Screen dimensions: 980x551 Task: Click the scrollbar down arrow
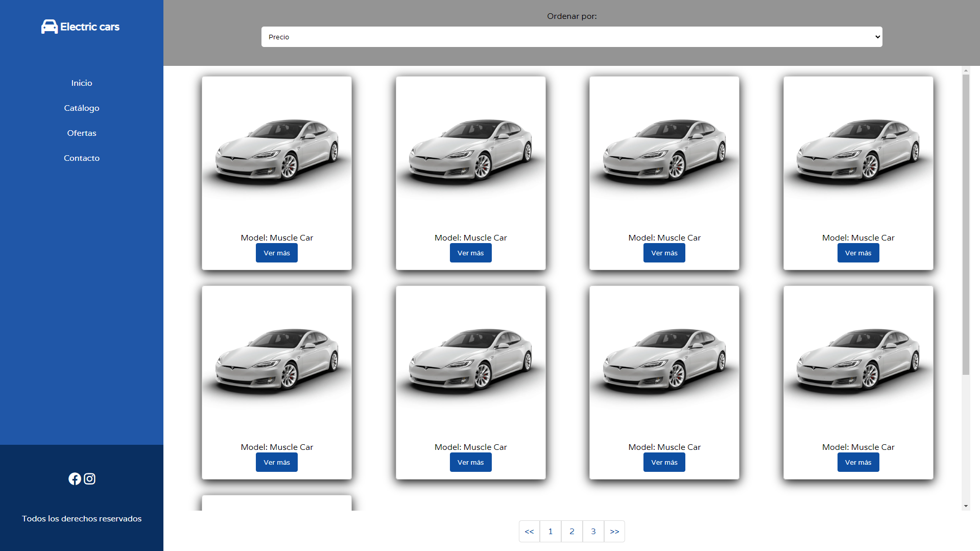(x=966, y=506)
